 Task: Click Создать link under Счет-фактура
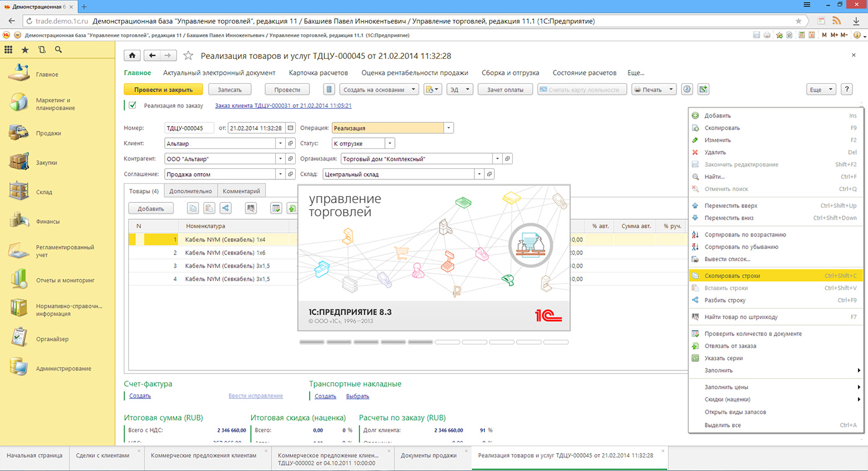click(x=140, y=396)
